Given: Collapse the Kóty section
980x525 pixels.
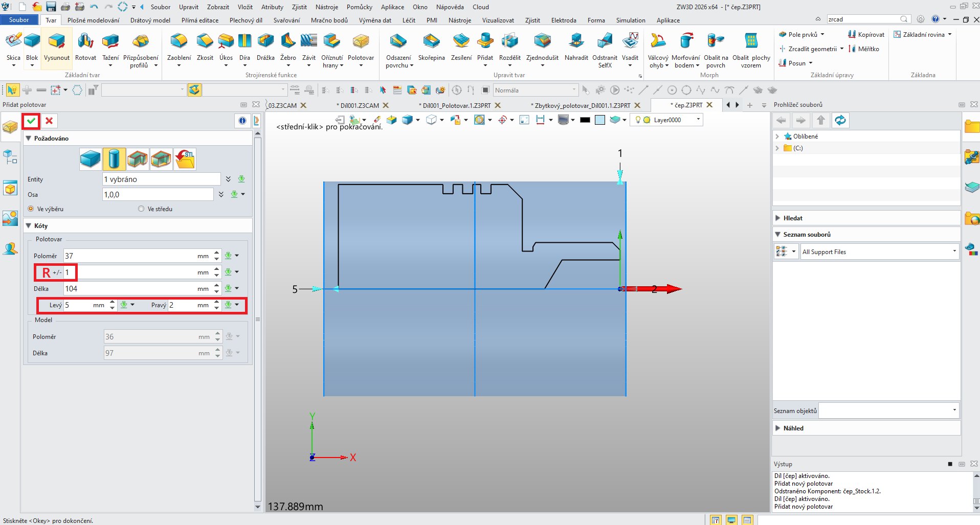Looking at the screenshot, I should [29, 226].
